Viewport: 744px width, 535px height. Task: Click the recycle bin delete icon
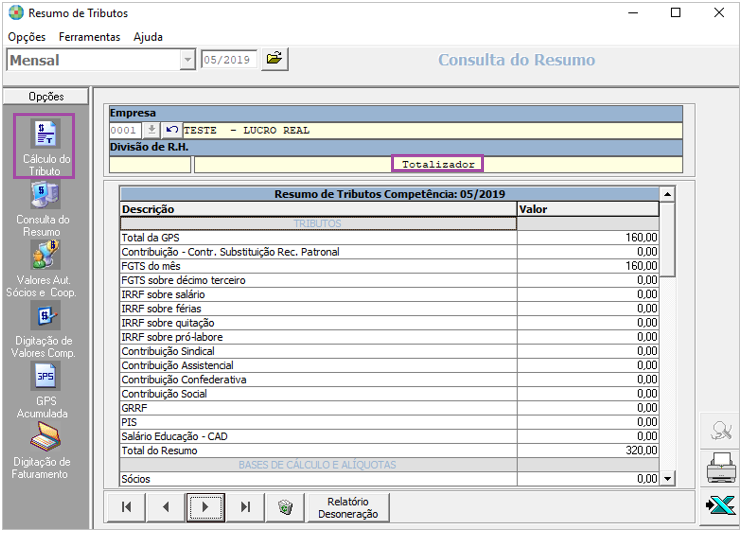coord(285,507)
